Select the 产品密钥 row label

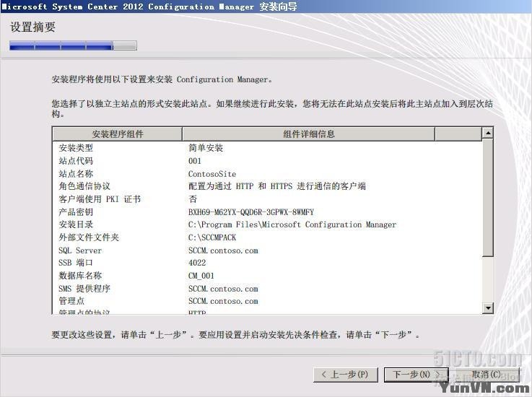pos(76,212)
